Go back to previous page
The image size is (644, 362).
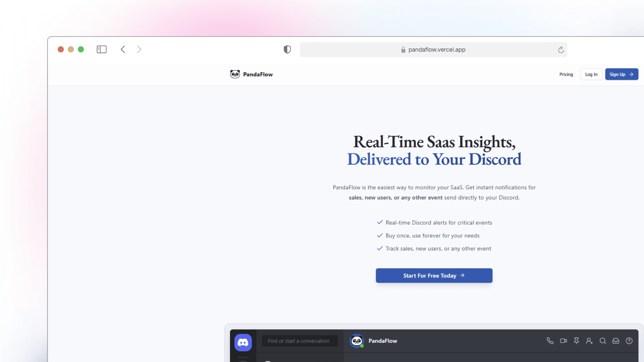(x=123, y=49)
